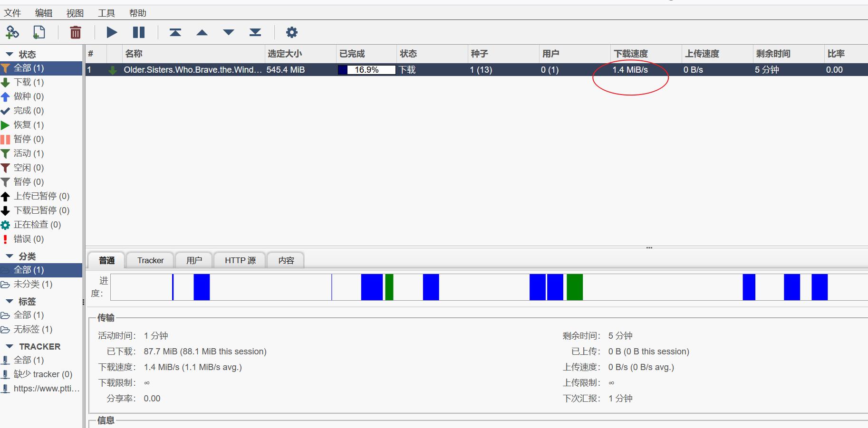
Task: Select the Older.Sisters torrent row
Action: click(x=192, y=69)
